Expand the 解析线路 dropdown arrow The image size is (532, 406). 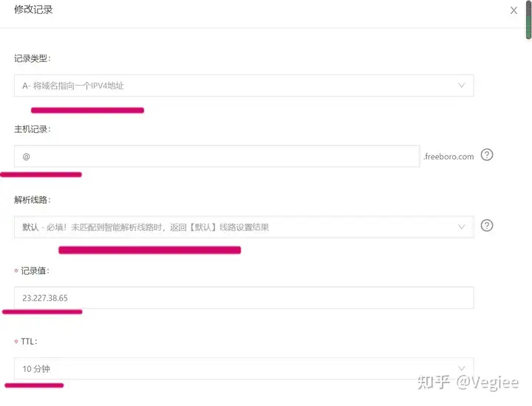click(x=461, y=227)
